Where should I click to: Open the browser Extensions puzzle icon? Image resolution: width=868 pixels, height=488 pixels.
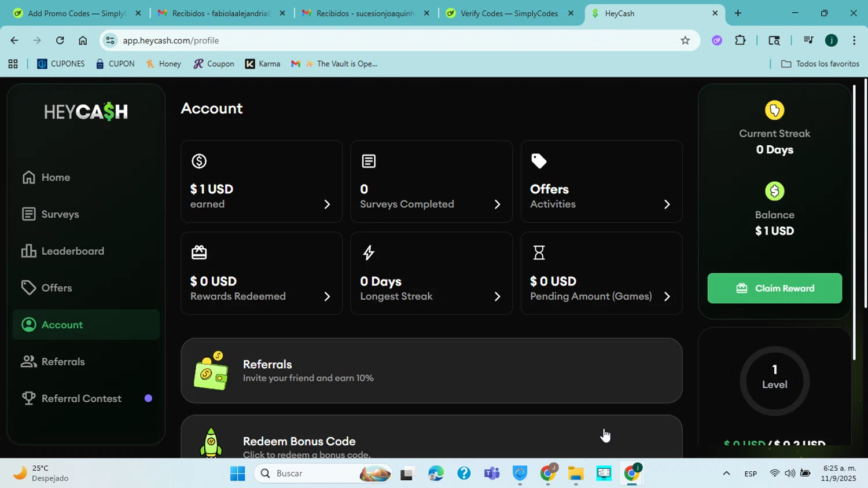[x=740, y=41]
